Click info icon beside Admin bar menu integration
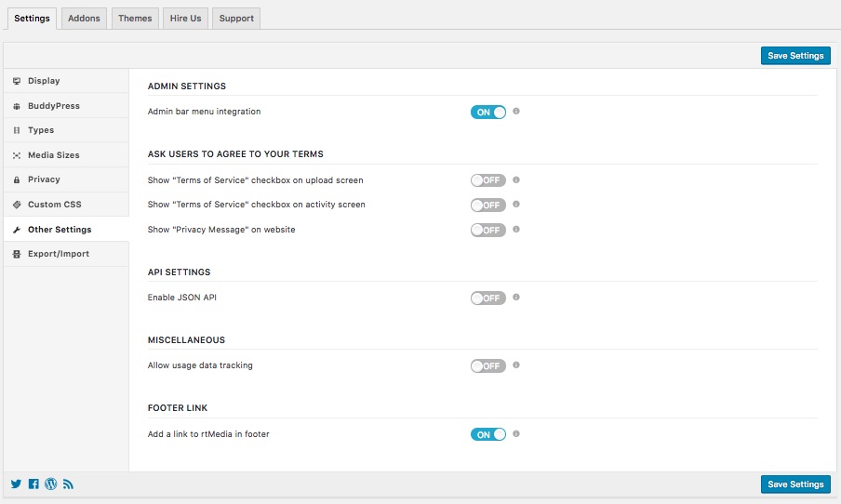 (x=516, y=112)
